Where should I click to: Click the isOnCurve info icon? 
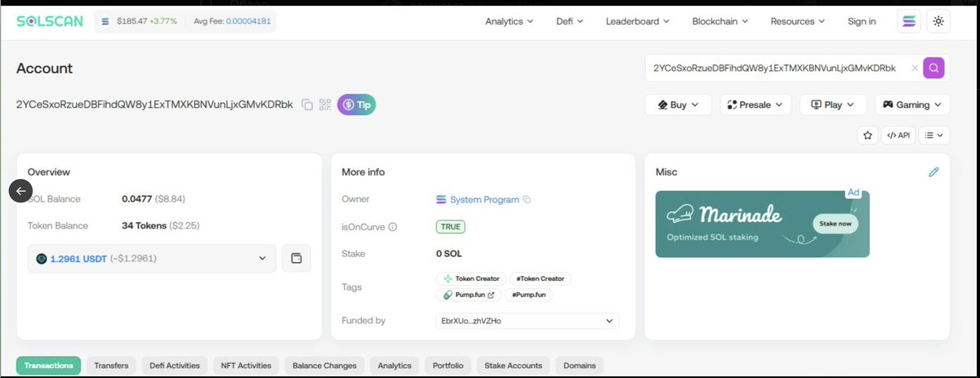point(393,227)
